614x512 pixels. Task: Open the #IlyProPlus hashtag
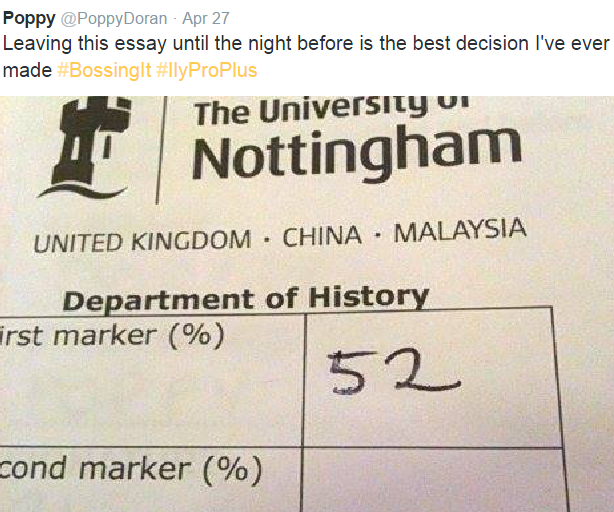point(206,70)
